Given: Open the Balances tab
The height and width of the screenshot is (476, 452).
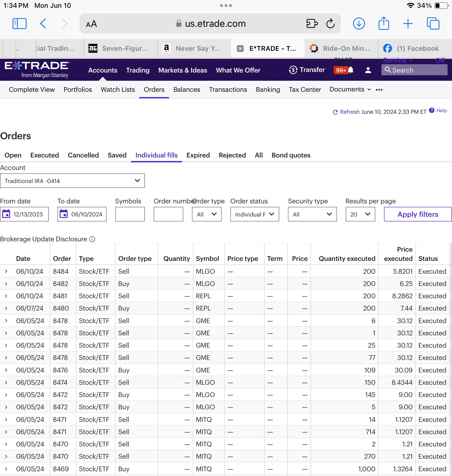Looking at the screenshot, I should (187, 90).
